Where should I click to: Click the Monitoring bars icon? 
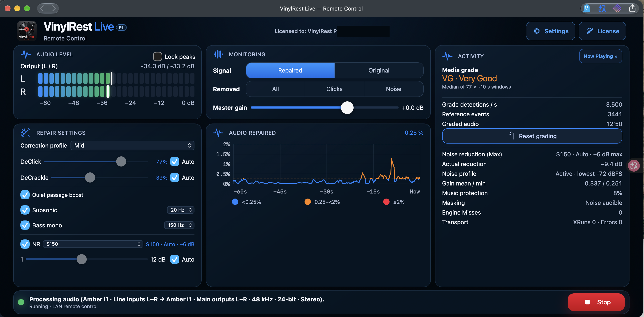218,54
